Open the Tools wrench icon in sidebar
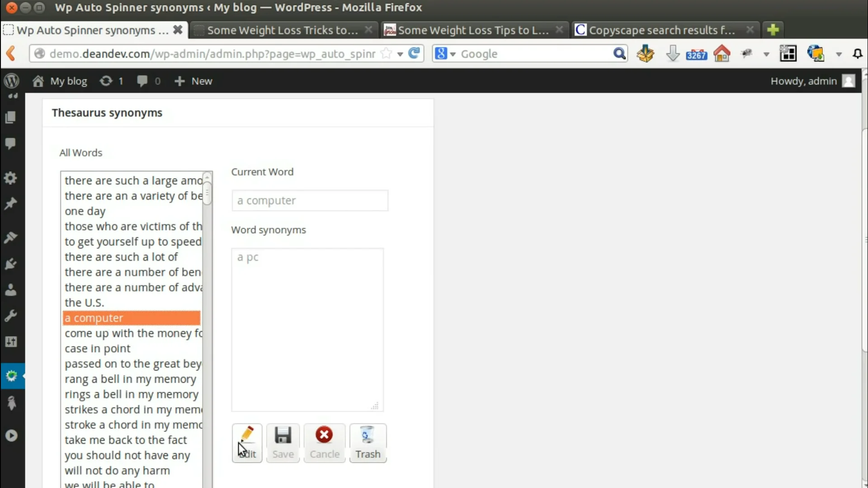This screenshot has width=868, height=488. coord(10,315)
